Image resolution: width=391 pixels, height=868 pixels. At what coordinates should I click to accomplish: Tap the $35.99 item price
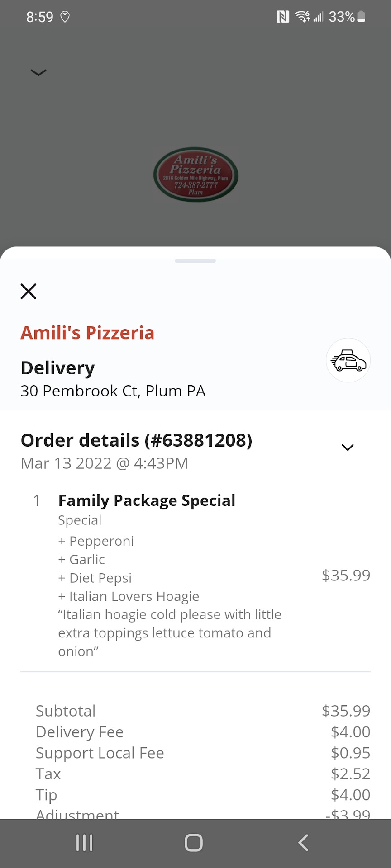(346, 576)
